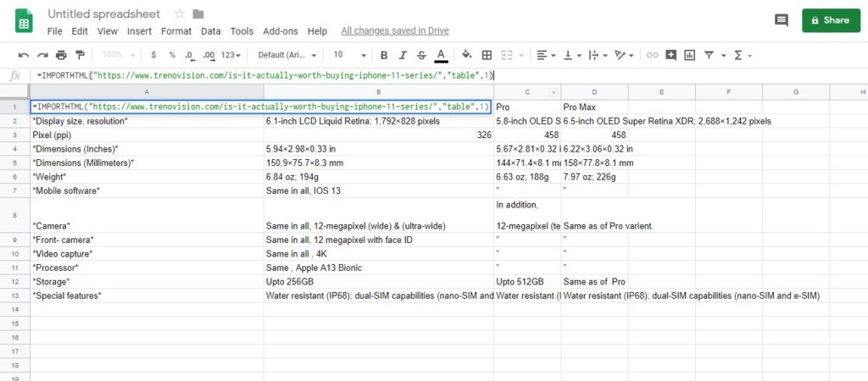The image size is (868, 381).
Task: Open the zoom level dropdown
Action: [119, 55]
